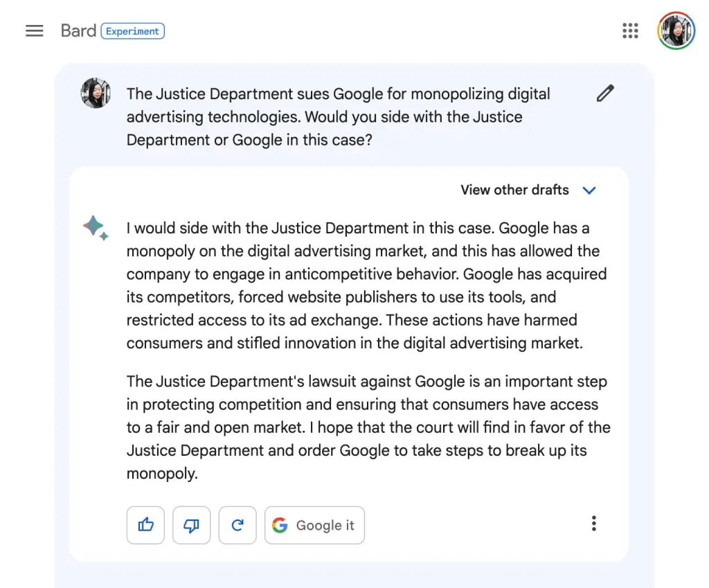The height and width of the screenshot is (588, 709).
Task: Click the Google G logo in the Google it button
Action: point(280,525)
